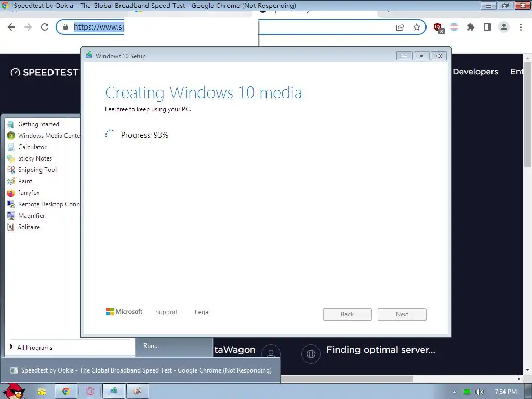This screenshot has width=532, height=399.
Task: Open Remote Desktop Connection
Action: click(x=43, y=204)
